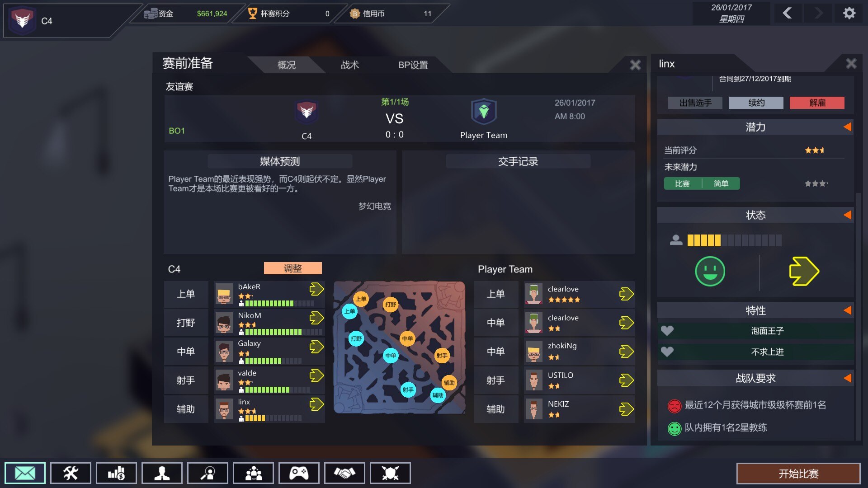
Task: Collapse the 状态 section arrow
Action: 847,215
